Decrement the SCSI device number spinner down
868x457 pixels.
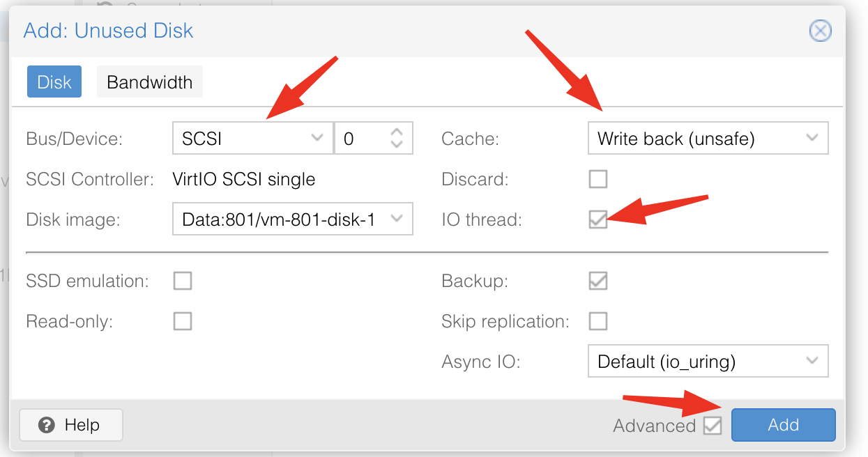pyautogui.click(x=397, y=145)
